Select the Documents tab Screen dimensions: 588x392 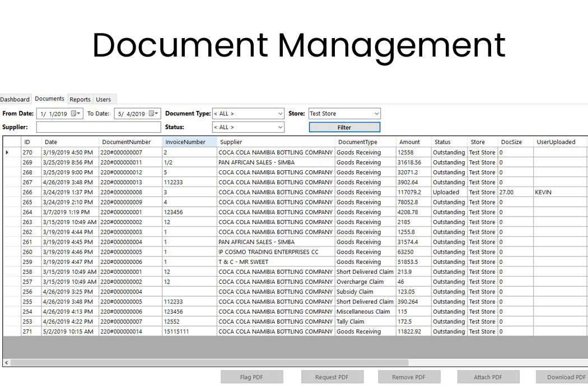pyautogui.click(x=49, y=99)
